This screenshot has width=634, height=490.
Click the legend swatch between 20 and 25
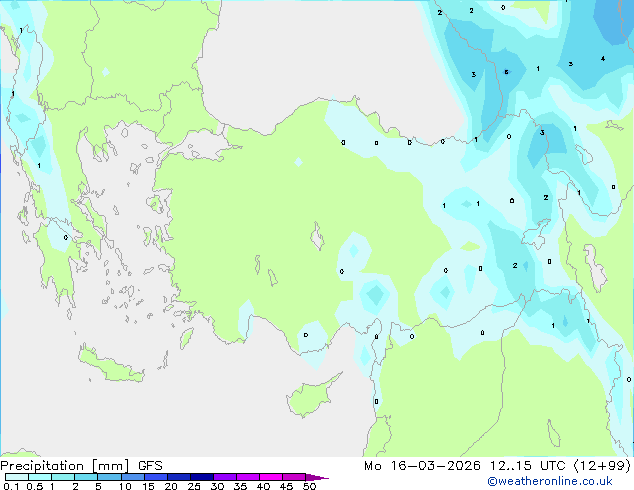click(x=179, y=477)
